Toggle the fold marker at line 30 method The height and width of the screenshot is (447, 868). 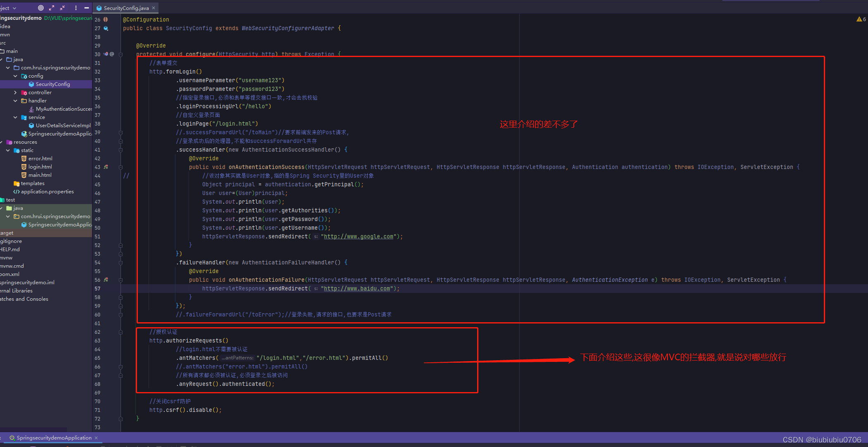point(121,54)
